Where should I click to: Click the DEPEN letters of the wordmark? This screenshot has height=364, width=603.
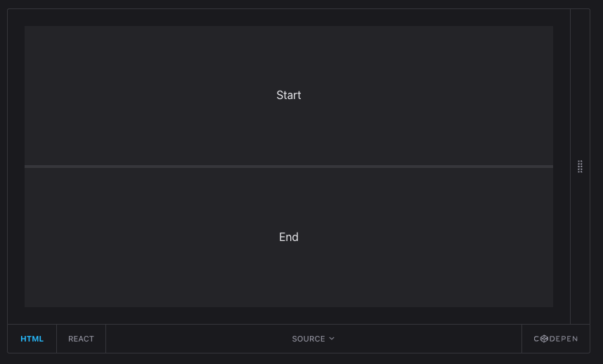click(564, 339)
